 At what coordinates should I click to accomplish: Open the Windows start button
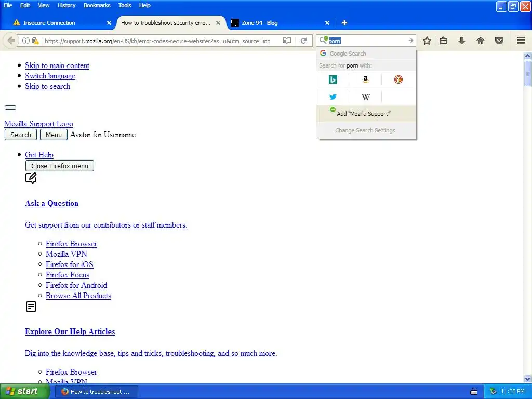click(24, 392)
